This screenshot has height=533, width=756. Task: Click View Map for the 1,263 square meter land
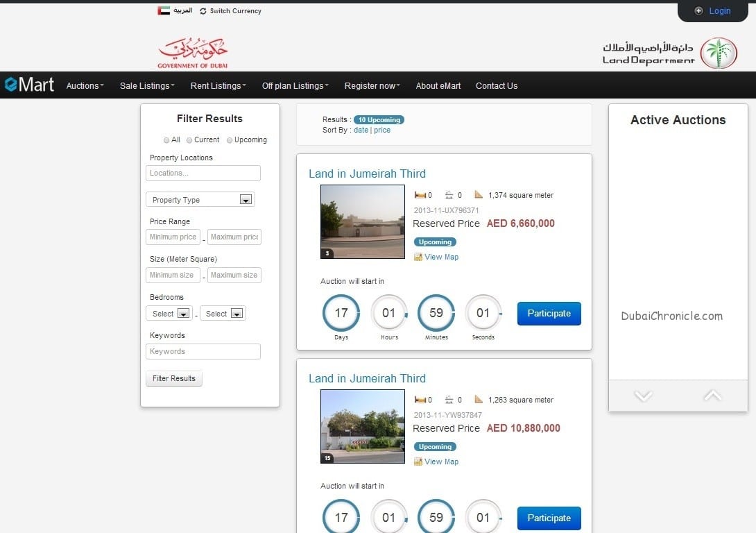coord(441,462)
